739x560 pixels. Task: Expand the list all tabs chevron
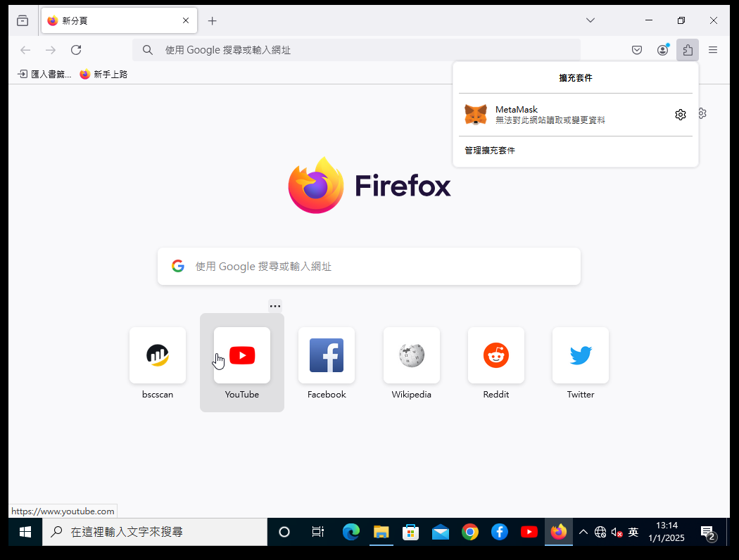point(590,20)
